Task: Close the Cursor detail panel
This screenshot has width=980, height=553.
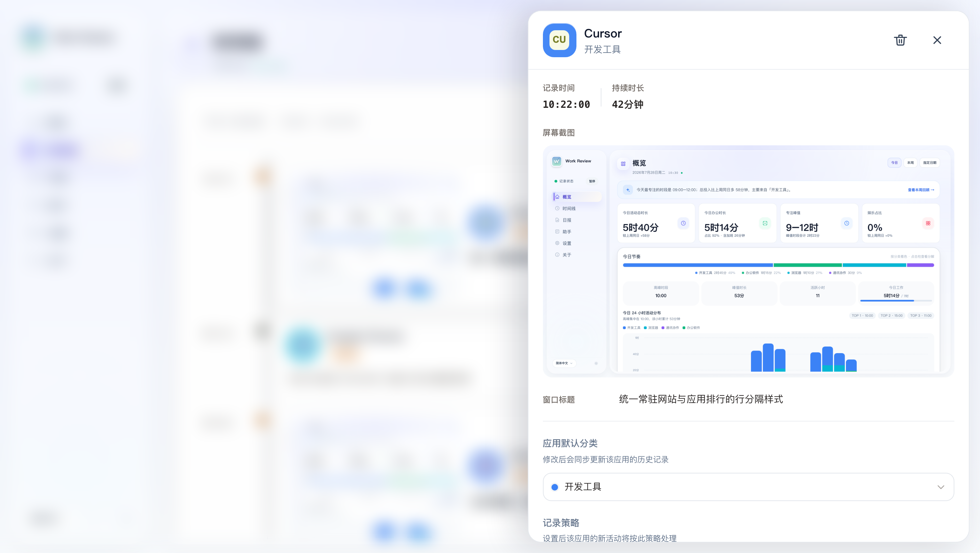Action: click(937, 40)
